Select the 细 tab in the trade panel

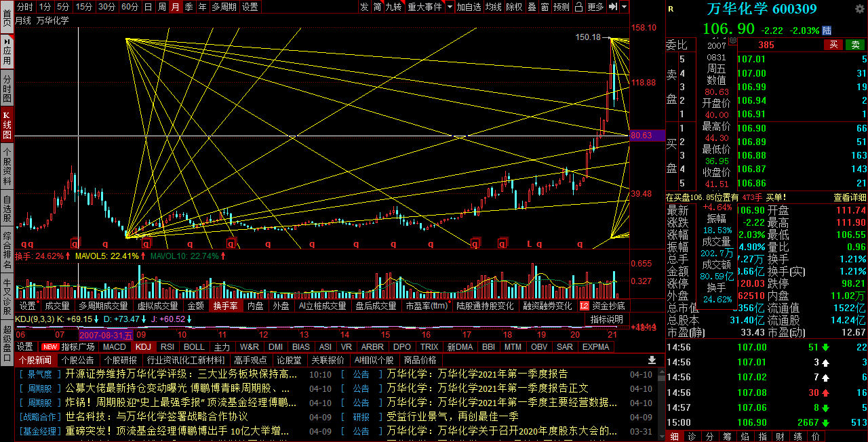coord(675,436)
